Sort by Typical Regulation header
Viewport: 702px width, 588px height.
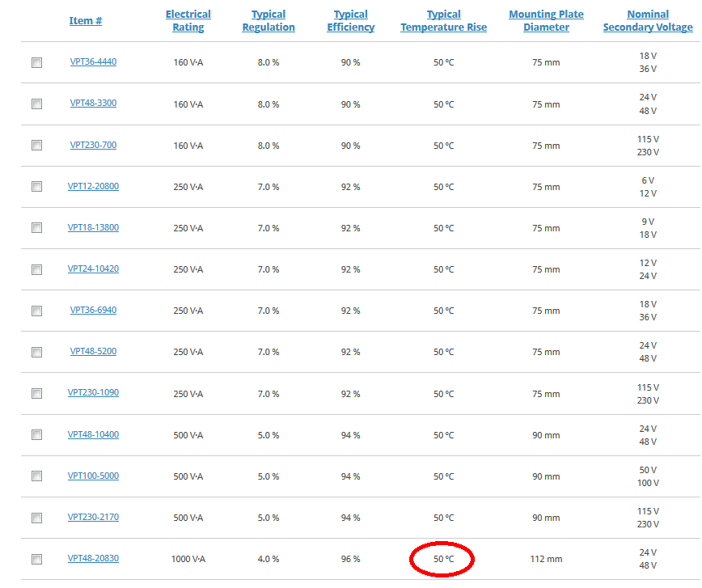click(269, 20)
